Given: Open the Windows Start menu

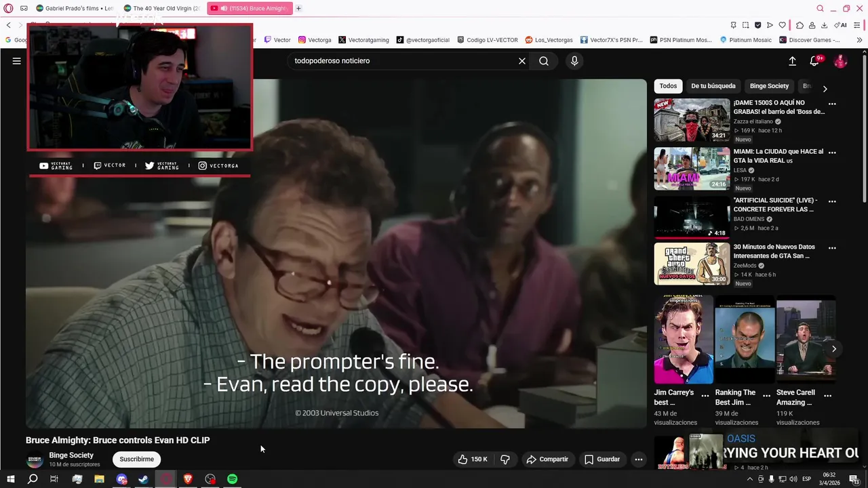Looking at the screenshot, I should (10, 479).
